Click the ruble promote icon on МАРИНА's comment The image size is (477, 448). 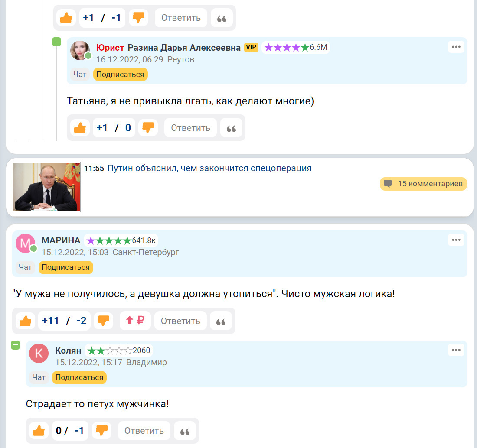coord(135,321)
